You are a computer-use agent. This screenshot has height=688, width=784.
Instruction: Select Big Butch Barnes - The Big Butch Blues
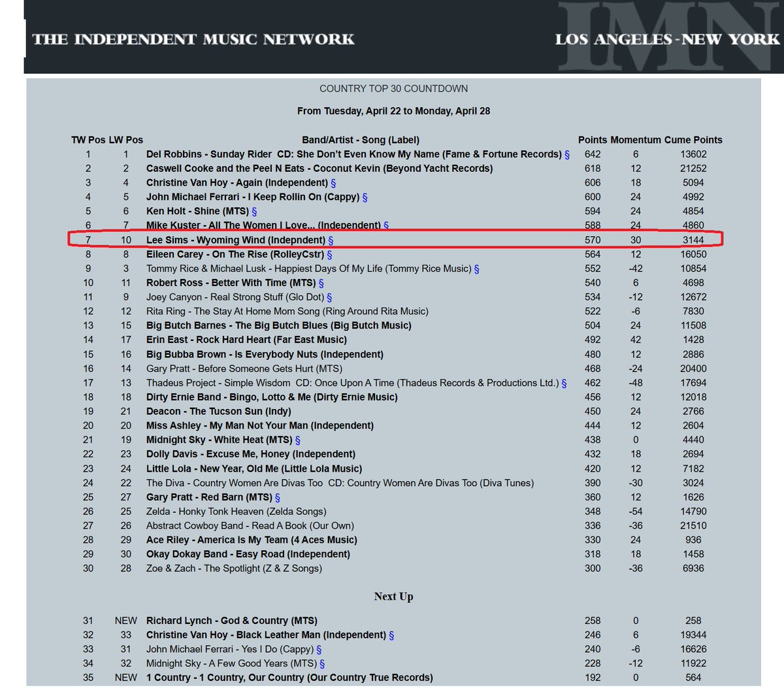[x=279, y=325]
